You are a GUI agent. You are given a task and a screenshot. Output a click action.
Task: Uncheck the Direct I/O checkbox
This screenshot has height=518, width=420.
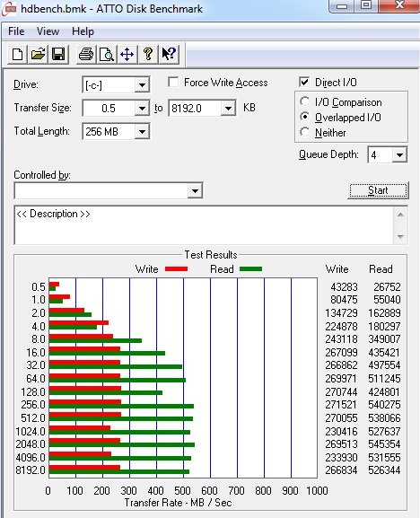(x=304, y=82)
